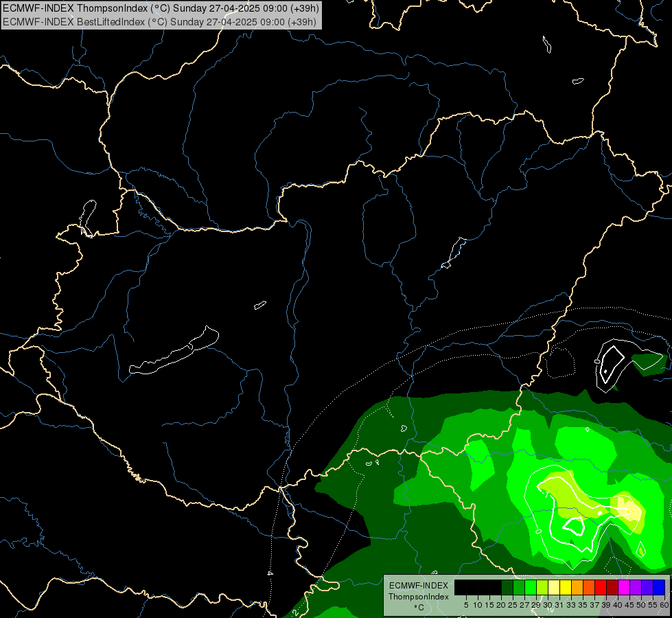Click the yellow-green 29–30 legend swatch

(x=542, y=587)
